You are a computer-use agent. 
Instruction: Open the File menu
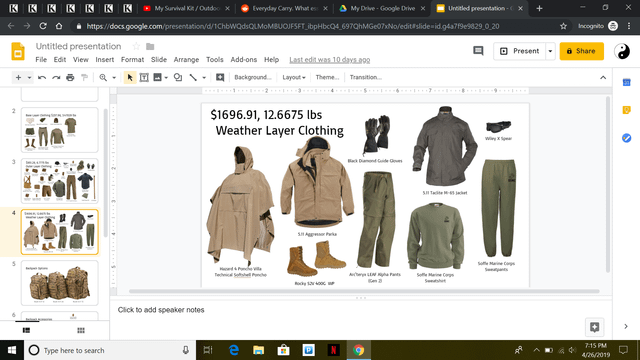point(41,60)
